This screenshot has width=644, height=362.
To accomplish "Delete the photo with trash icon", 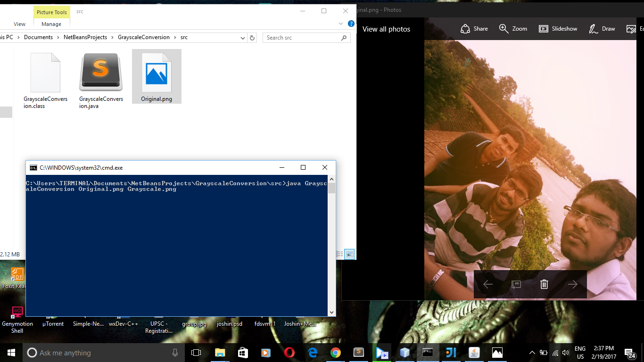I will pyautogui.click(x=544, y=284).
